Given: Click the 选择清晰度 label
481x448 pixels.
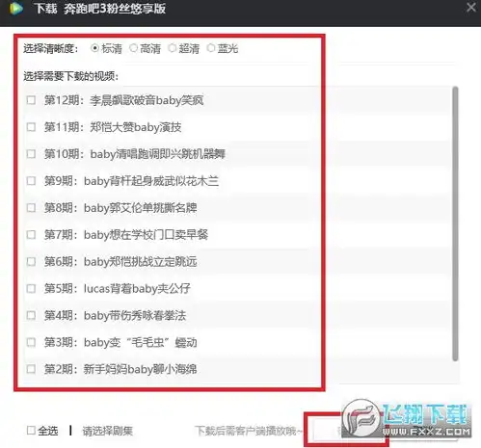Looking at the screenshot, I should tap(51, 48).
